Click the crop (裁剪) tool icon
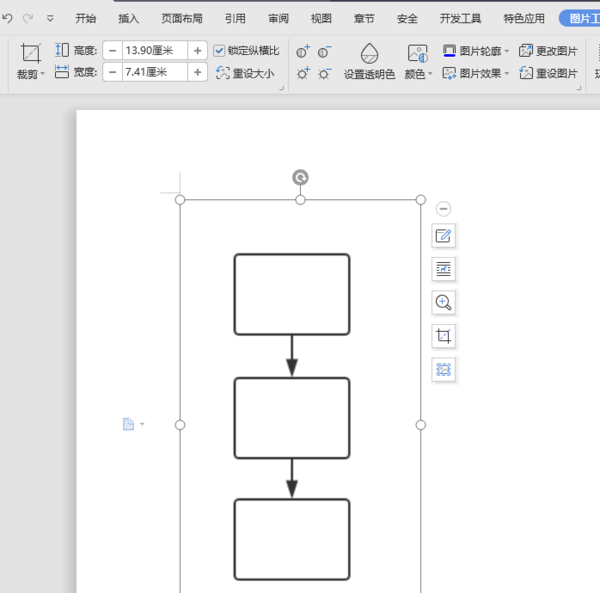600x593 pixels. [x=31, y=54]
